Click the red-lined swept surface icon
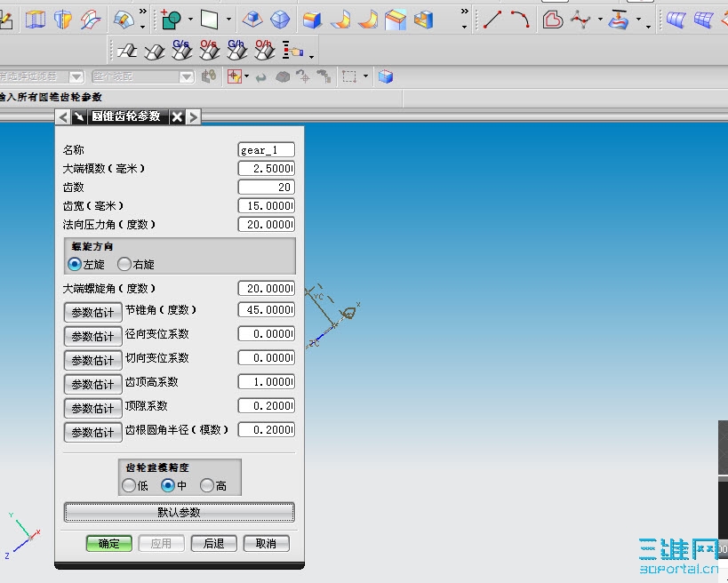The height and width of the screenshot is (583, 728). [91, 20]
